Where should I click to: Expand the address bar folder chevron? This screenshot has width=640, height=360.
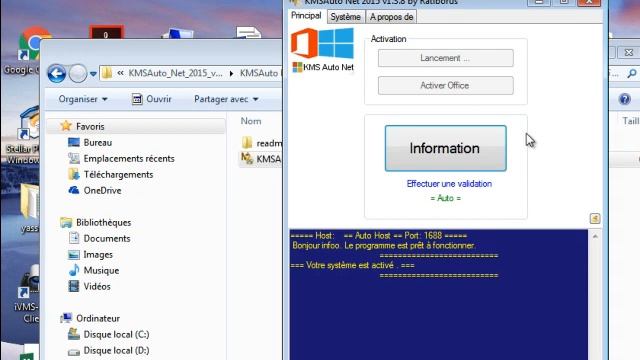click(120, 73)
